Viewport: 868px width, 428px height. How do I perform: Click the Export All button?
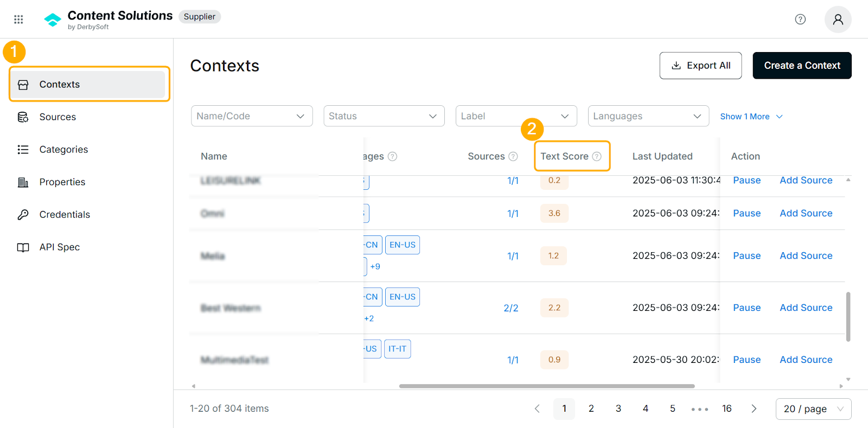700,66
